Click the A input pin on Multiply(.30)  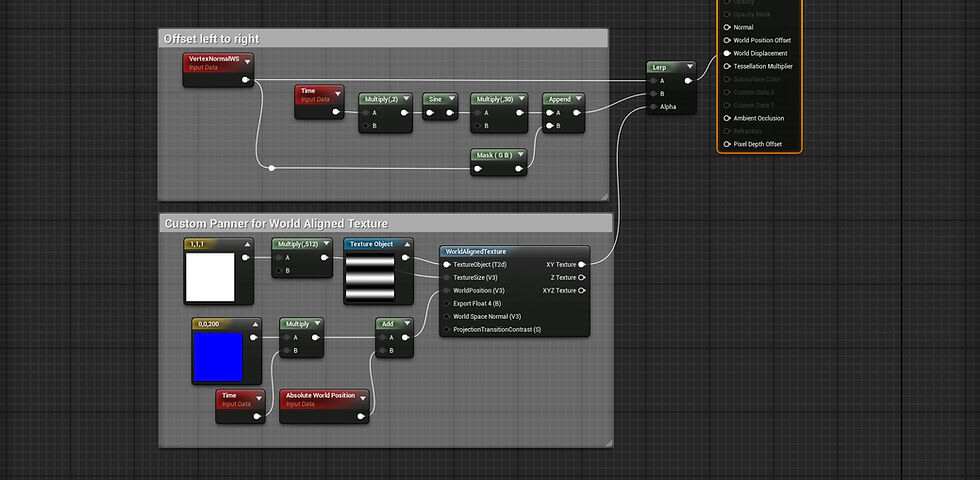click(x=478, y=113)
